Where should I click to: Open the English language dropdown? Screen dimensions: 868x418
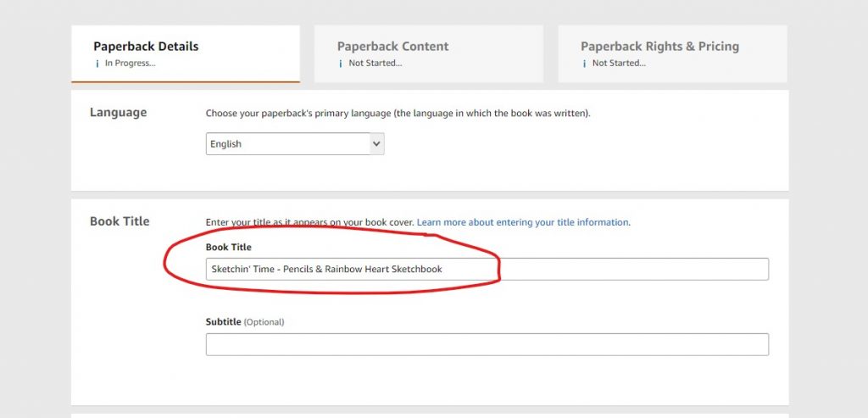(295, 144)
